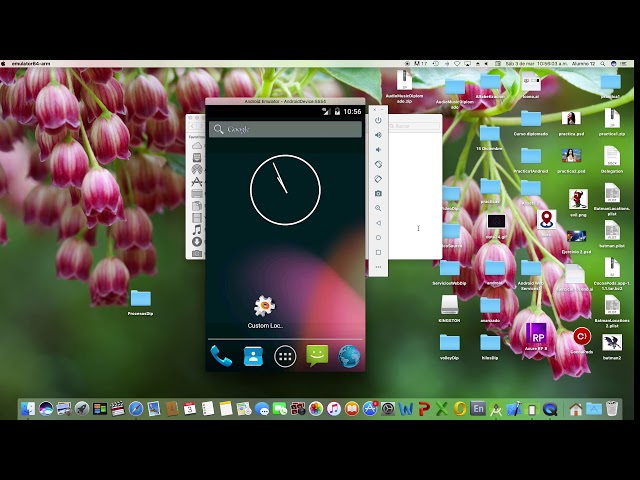This screenshot has height=480, width=640.
Task: Select the Applications item in Finder sidebar
Action: [x=197, y=181]
